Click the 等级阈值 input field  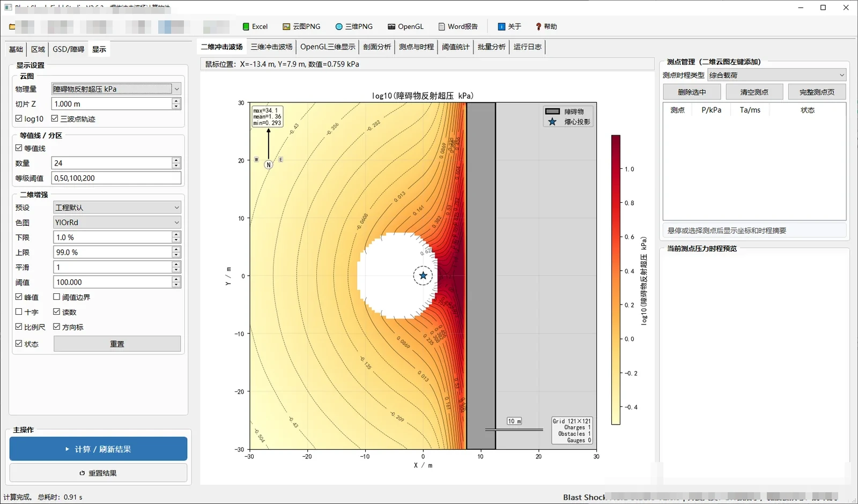[116, 178]
